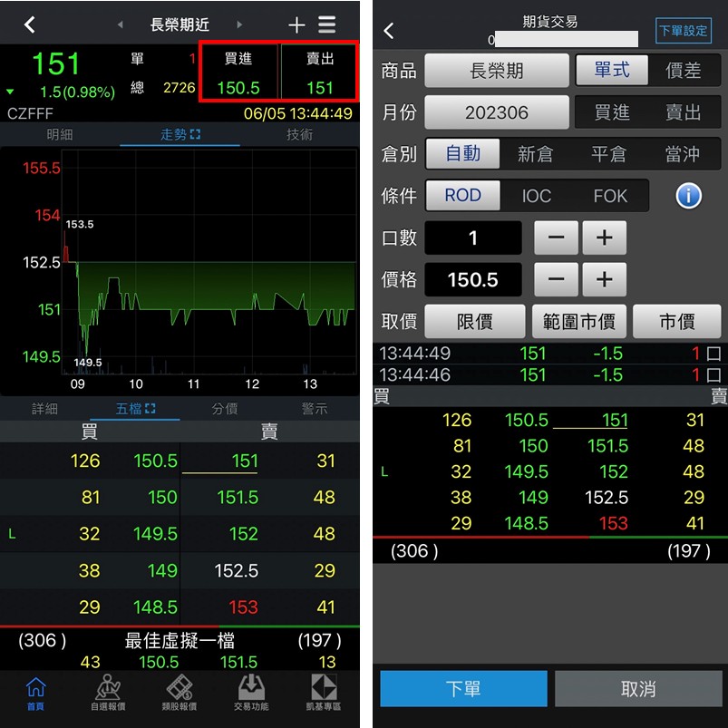Open the KGI zone icon (凱基專區)
The width and height of the screenshot is (728, 728).
click(324, 694)
